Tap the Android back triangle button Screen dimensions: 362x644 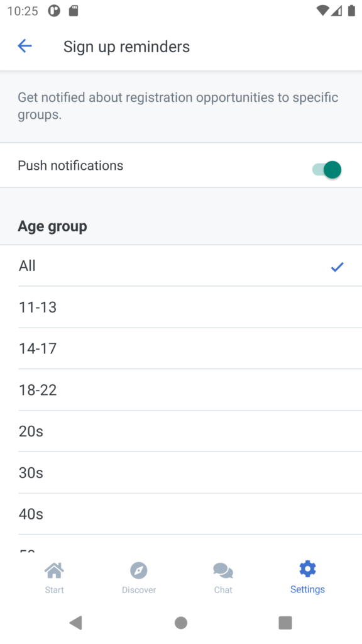76,623
